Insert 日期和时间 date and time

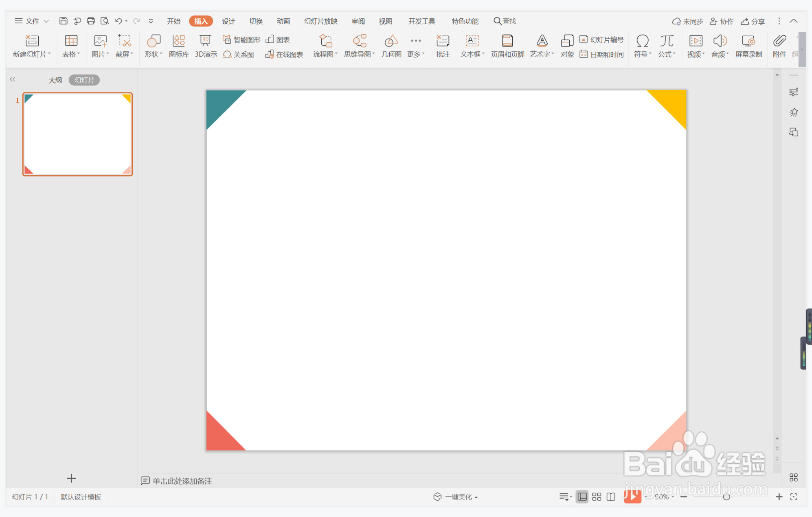tap(601, 54)
